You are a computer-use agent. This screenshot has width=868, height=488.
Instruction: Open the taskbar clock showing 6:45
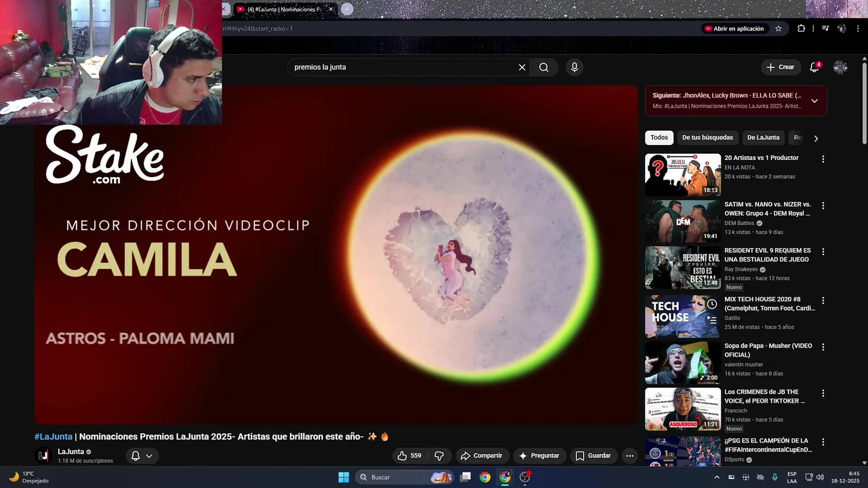(x=846, y=477)
